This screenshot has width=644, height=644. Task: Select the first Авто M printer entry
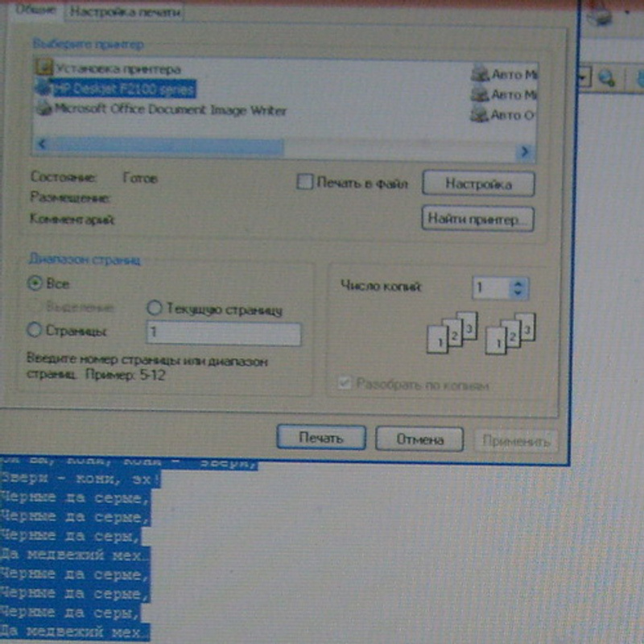504,74
